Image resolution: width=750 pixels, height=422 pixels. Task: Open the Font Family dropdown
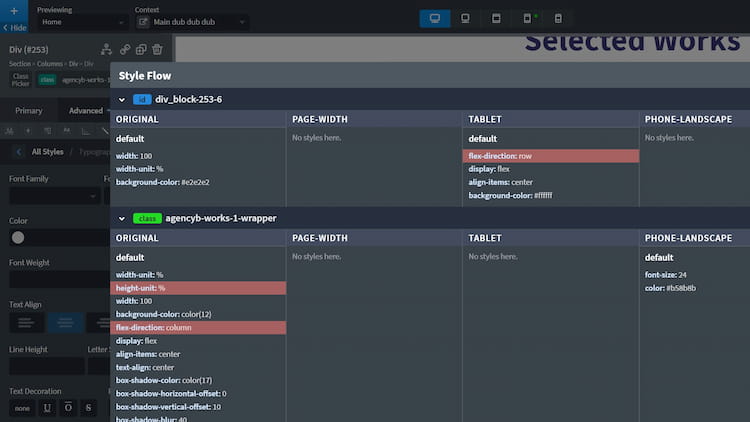pos(54,196)
